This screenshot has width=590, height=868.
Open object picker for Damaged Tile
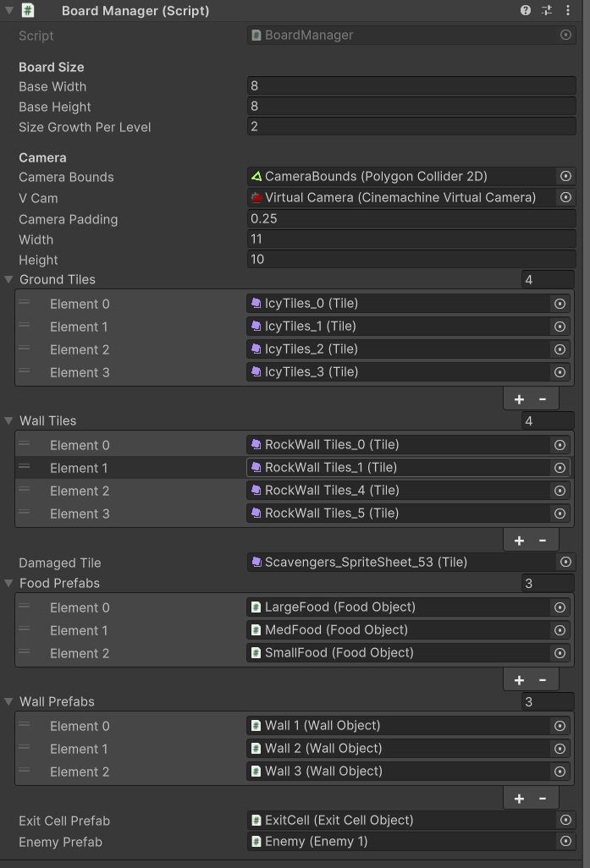[566, 561]
